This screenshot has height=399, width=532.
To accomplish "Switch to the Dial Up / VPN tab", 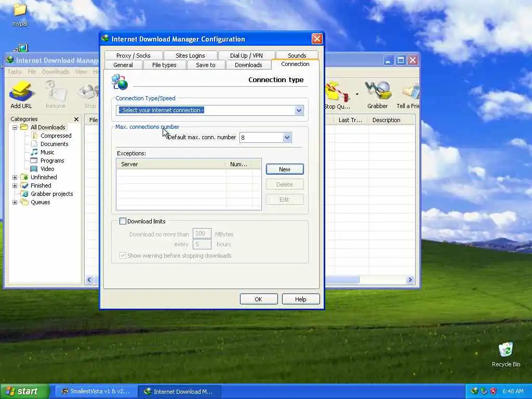I will click(x=246, y=55).
